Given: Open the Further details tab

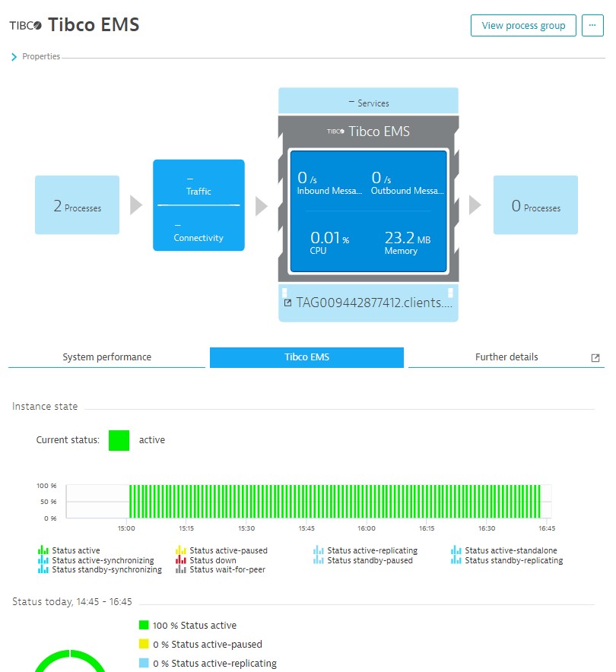Looking at the screenshot, I should (506, 357).
